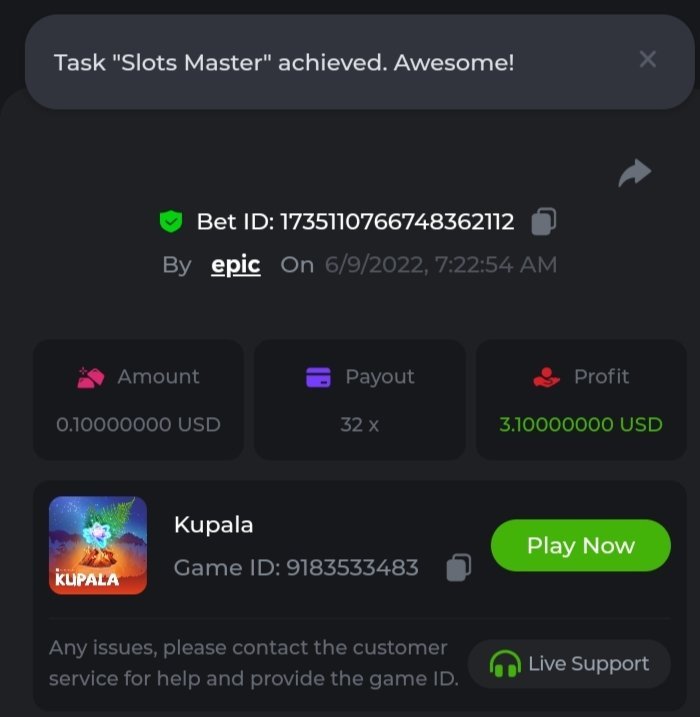Screen dimensions: 700x717
Task: Dismiss the Slots Master notification
Action: coord(647,60)
